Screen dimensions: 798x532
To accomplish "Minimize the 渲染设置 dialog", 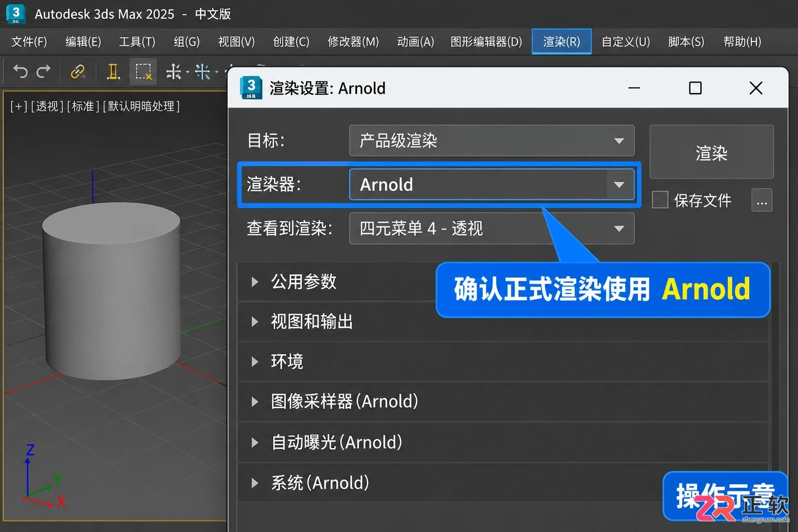I will tap(635, 88).
